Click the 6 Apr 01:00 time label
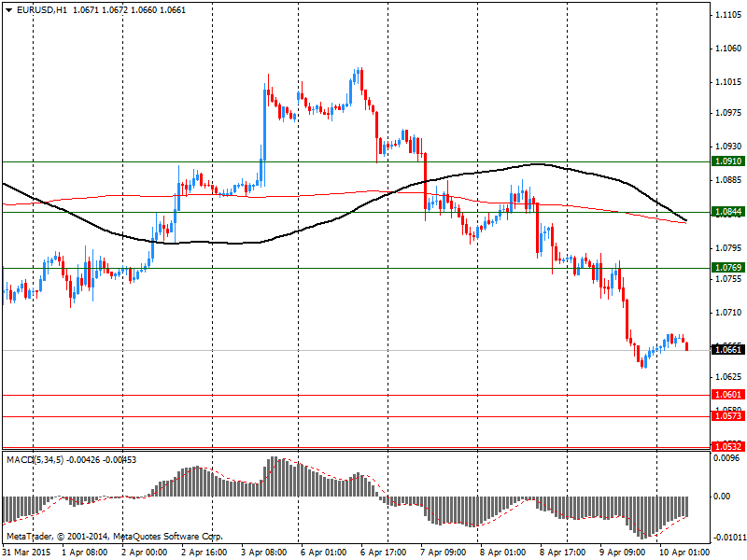The image size is (747, 560). coord(323,553)
